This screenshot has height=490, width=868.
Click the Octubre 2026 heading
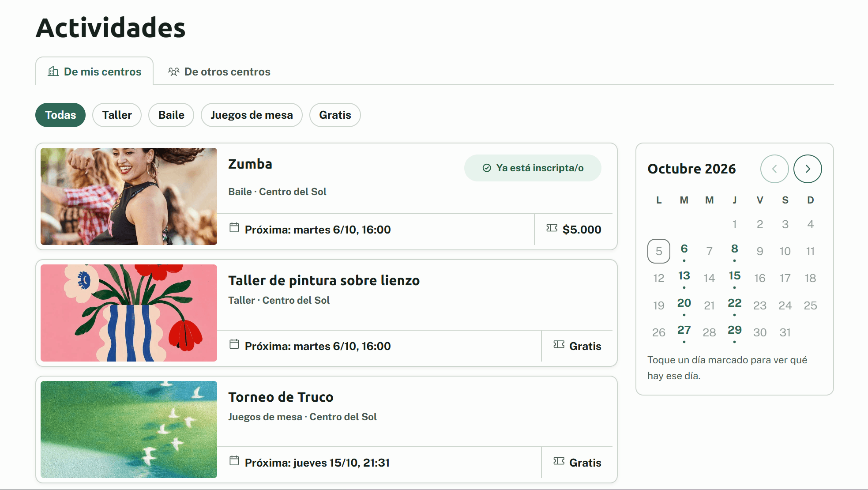tap(691, 169)
